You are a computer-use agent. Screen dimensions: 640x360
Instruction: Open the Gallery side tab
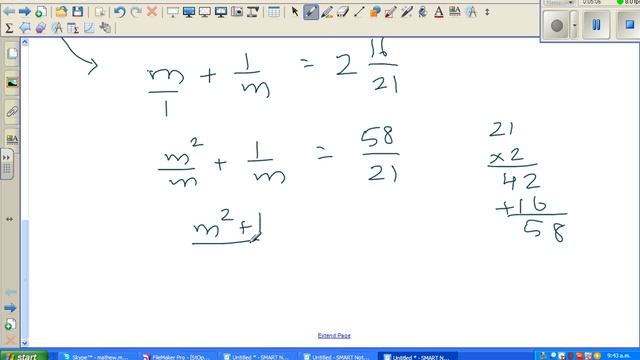click(12, 82)
